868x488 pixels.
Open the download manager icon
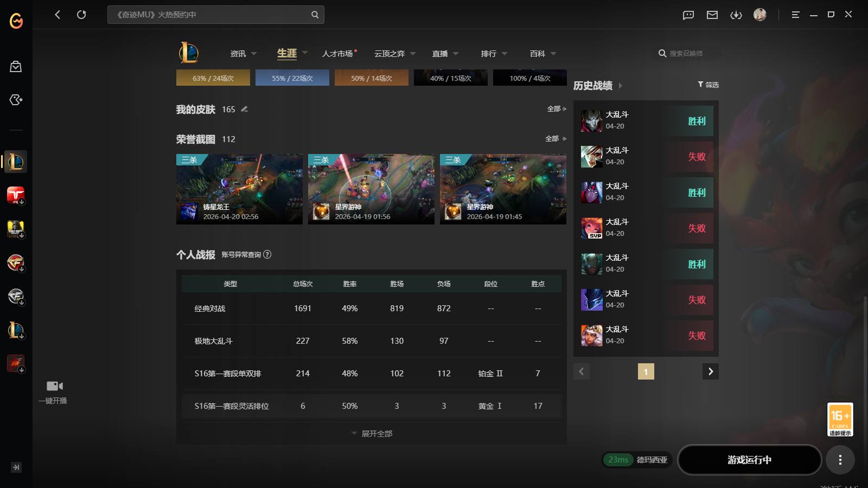click(x=736, y=15)
